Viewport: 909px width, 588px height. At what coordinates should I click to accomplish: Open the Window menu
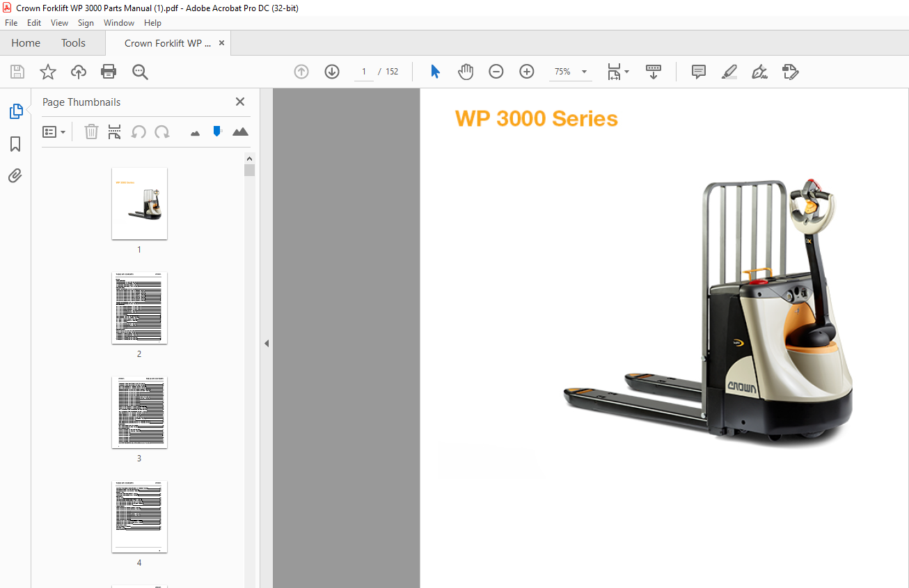[119, 23]
